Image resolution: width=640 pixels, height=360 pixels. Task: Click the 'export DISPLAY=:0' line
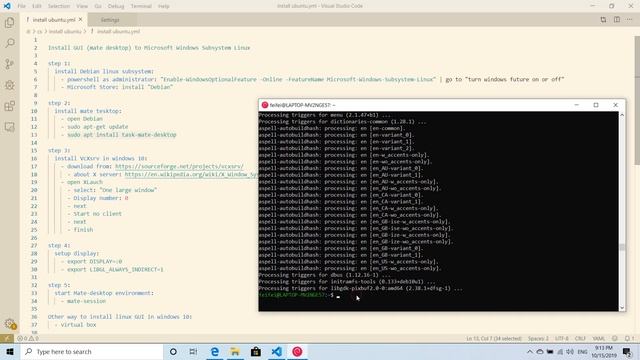pos(94,262)
